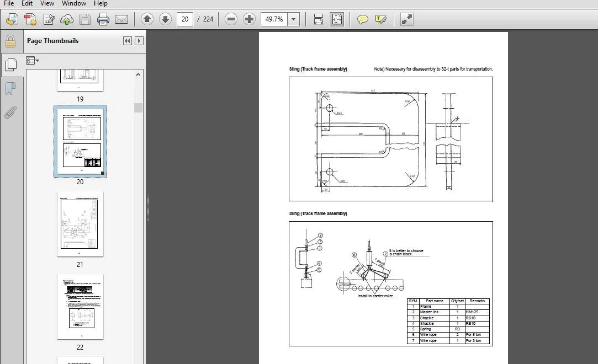Click the thumbnail panel scrollbar handle
Viewport: 598px width, 364px height.
pyautogui.click(x=138, y=108)
